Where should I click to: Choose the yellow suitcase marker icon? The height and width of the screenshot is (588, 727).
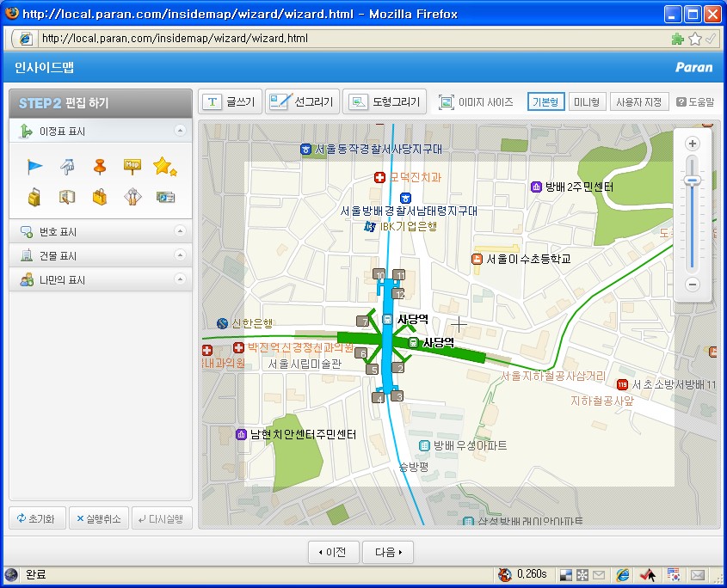coord(34,198)
